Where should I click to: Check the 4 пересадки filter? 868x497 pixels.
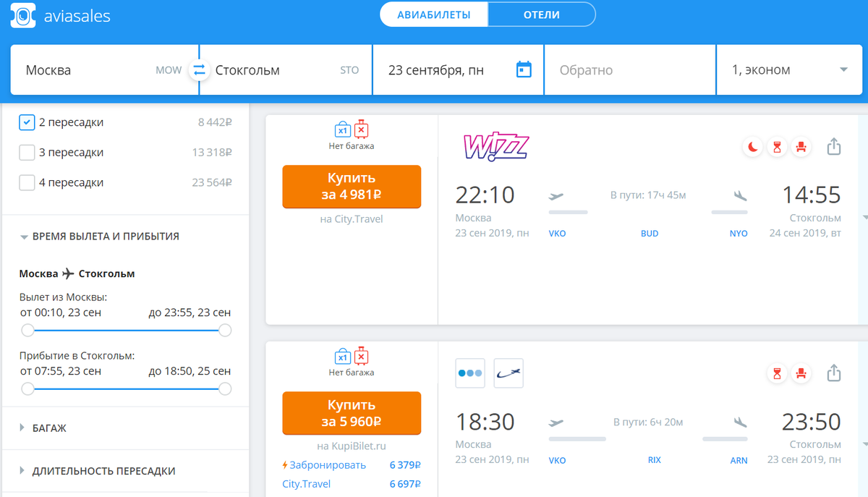pos(27,183)
